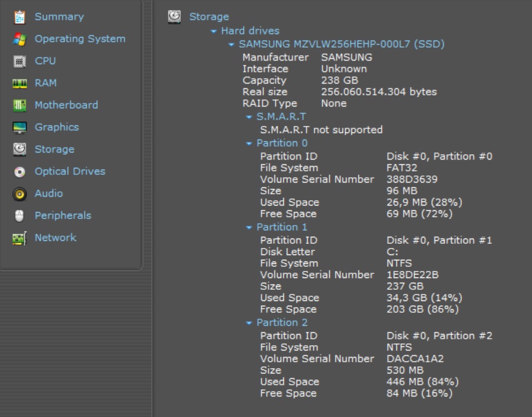This screenshot has height=417, width=532.
Task: Click the 'S.M.A.R.T not supported' text
Action: coord(321,130)
